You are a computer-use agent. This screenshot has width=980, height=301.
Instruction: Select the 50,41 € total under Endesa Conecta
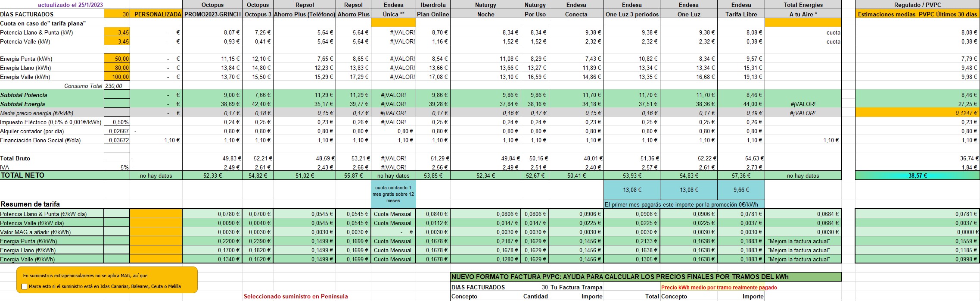tap(576, 176)
